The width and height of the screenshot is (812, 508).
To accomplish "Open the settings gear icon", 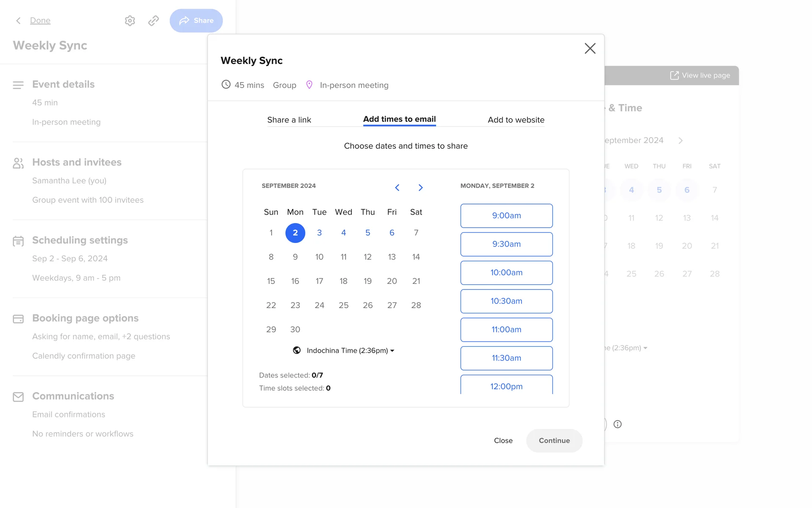I will click(130, 21).
